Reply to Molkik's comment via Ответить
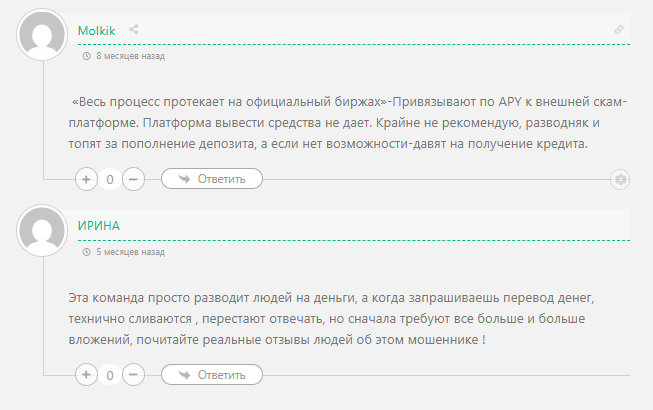The image size is (653, 410). click(x=212, y=179)
